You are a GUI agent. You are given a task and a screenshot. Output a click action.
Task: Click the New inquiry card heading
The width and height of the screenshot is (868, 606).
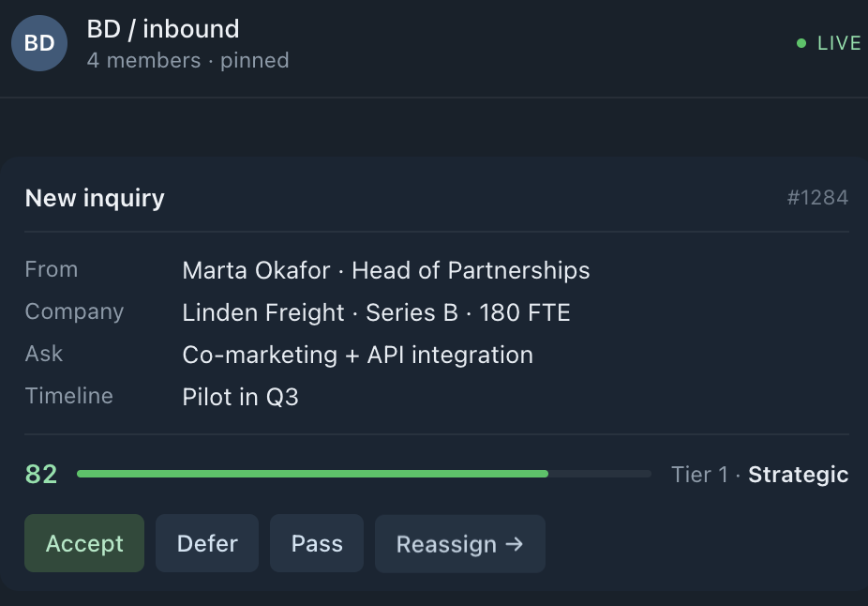tap(95, 198)
